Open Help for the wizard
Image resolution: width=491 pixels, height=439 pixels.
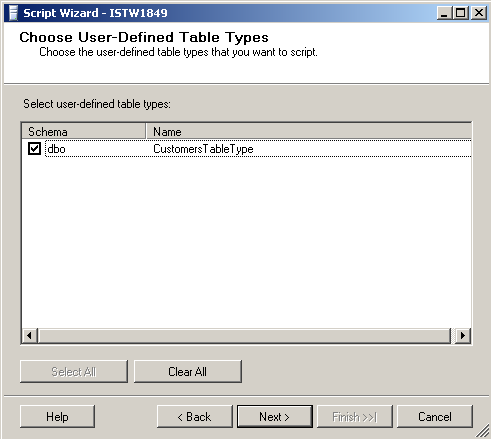(x=57, y=417)
